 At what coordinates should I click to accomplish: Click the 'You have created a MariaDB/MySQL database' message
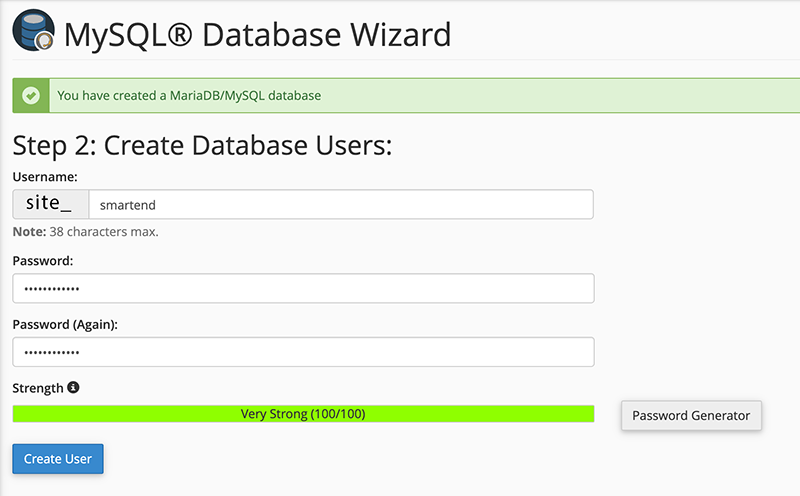189,96
